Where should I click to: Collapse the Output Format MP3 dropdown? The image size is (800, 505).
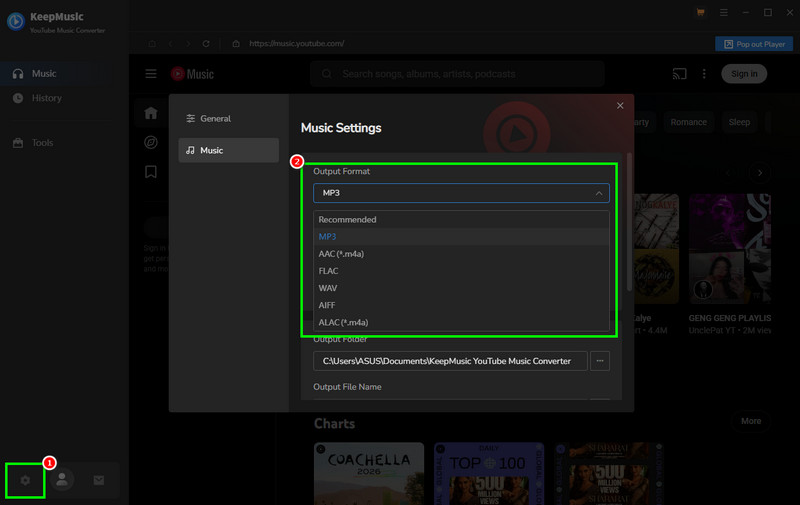click(x=461, y=193)
